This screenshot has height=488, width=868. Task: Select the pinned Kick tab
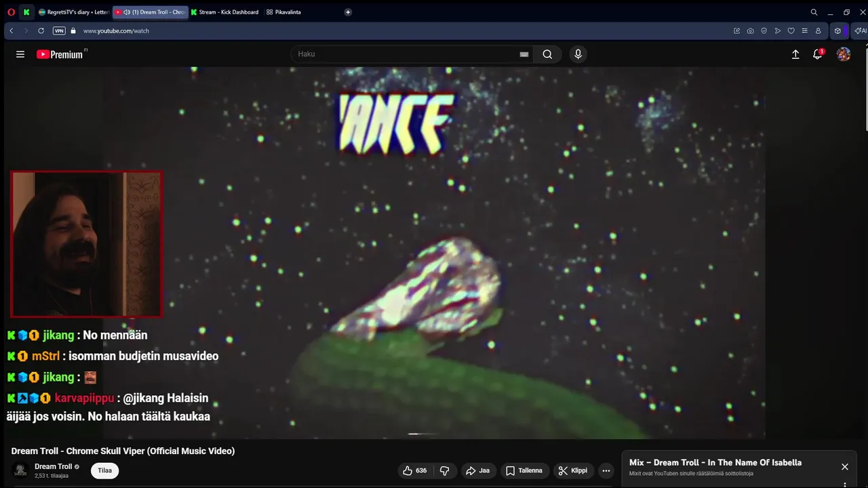pyautogui.click(x=26, y=12)
